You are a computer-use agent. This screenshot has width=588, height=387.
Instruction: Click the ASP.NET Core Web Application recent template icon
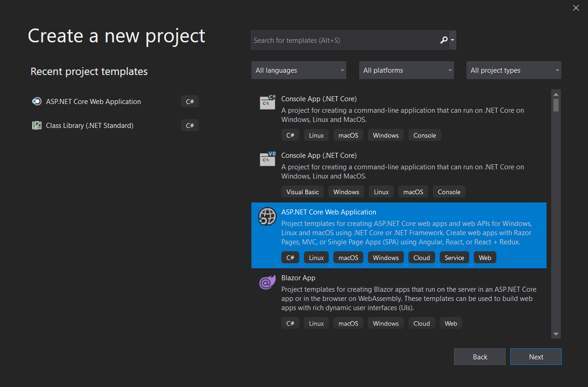click(x=36, y=101)
